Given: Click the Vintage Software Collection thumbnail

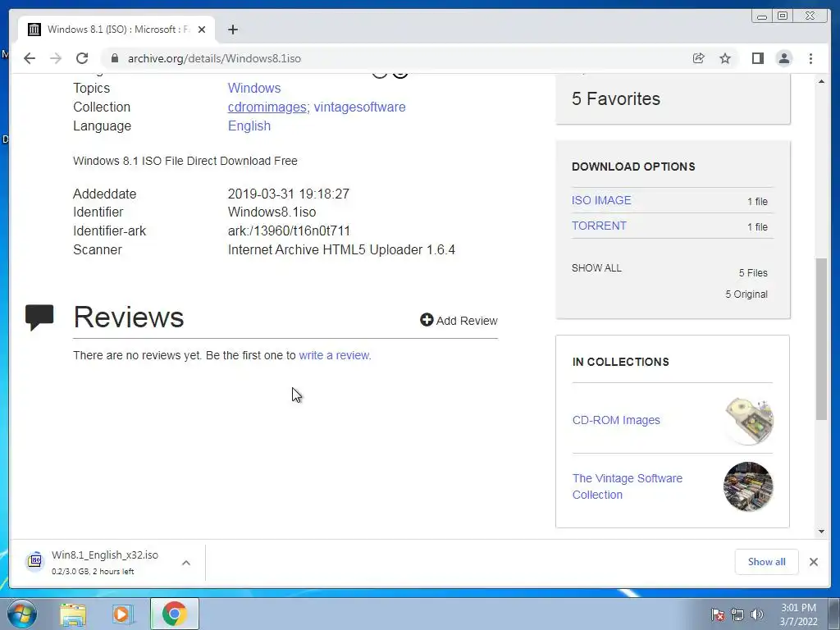Looking at the screenshot, I should point(748,486).
